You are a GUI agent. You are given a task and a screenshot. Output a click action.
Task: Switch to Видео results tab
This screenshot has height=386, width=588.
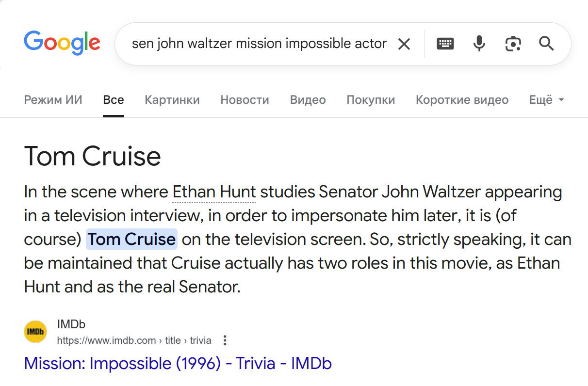click(308, 100)
